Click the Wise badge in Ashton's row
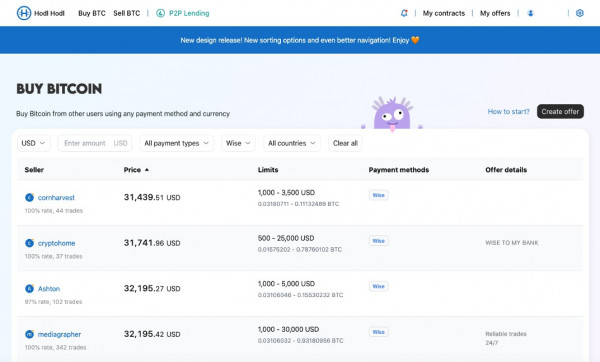This screenshot has height=362, width=600. pos(378,286)
